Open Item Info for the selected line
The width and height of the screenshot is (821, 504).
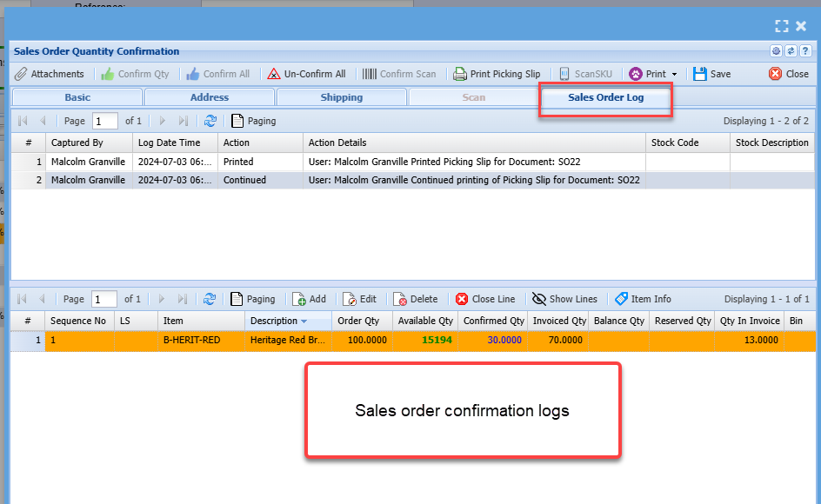pyautogui.click(x=643, y=299)
